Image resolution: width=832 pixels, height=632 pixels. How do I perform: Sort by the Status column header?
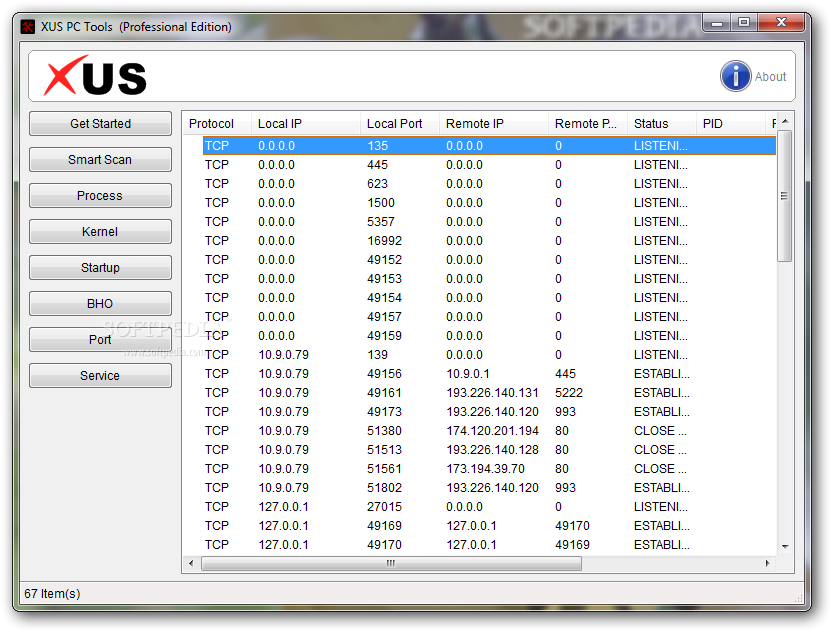(x=662, y=124)
